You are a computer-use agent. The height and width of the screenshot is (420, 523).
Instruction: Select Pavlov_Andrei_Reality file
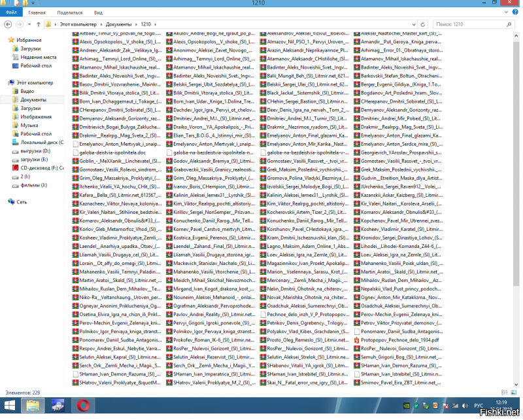[211, 314]
